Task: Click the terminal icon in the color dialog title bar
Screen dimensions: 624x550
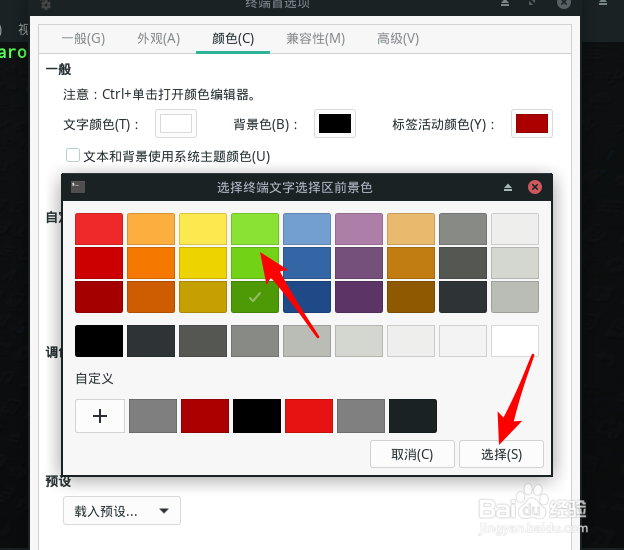Action: coord(78,187)
